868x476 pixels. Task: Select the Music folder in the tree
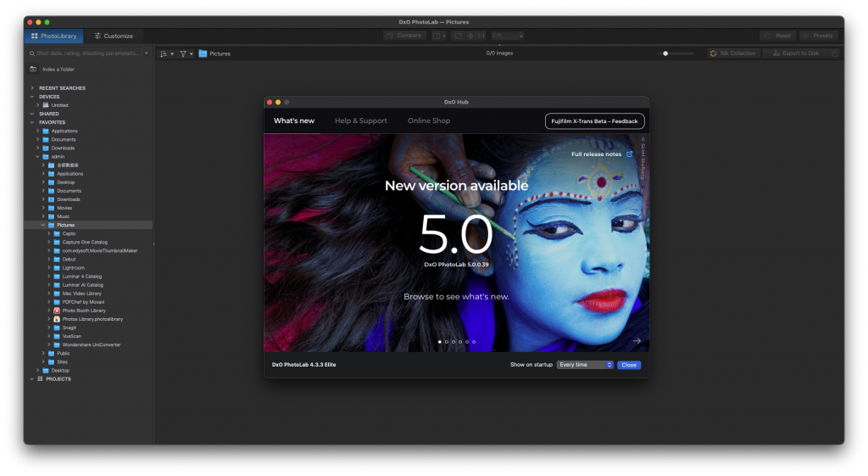[x=63, y=216]
